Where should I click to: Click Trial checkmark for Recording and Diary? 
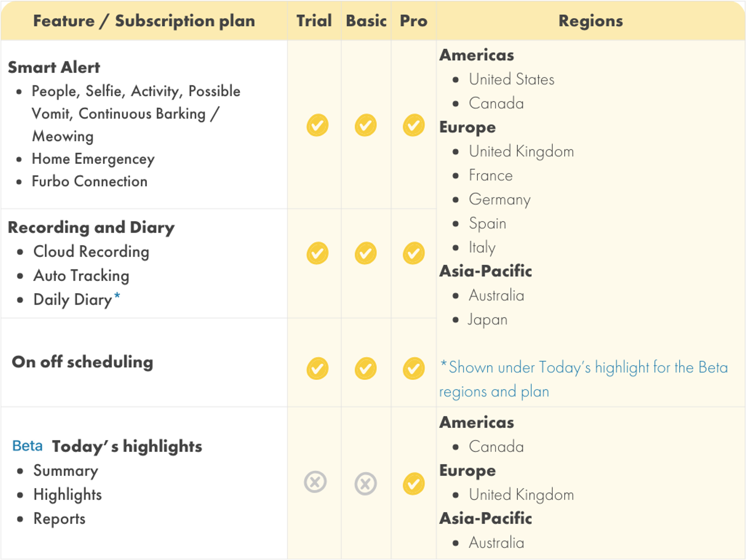[317, 253]
